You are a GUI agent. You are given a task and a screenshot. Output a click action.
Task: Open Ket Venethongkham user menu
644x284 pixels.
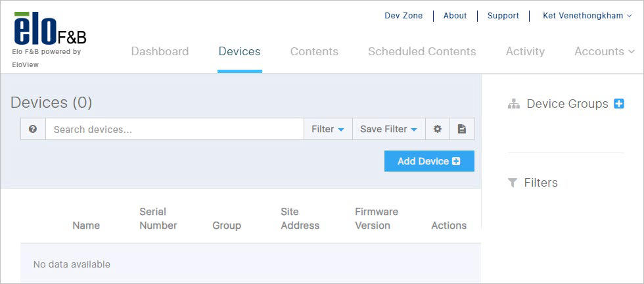587,16
